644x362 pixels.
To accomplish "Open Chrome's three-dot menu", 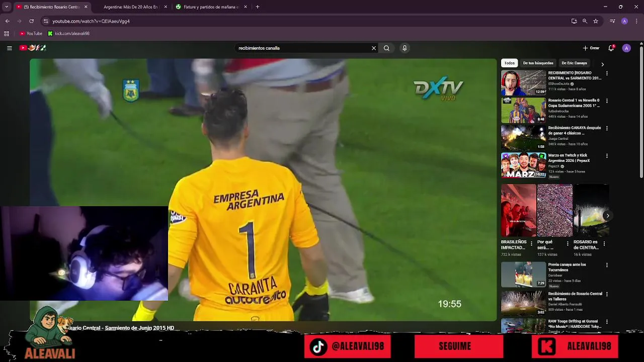I will click(637, 21).
